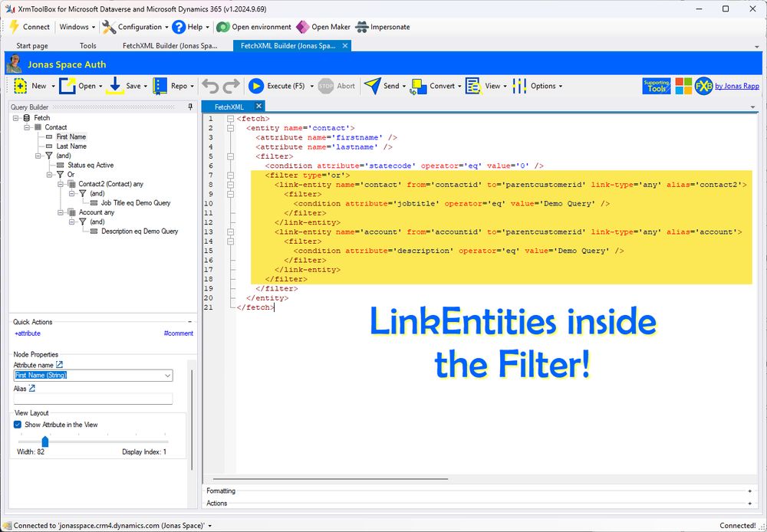Click the Convert icon

[x=419, y=87]
